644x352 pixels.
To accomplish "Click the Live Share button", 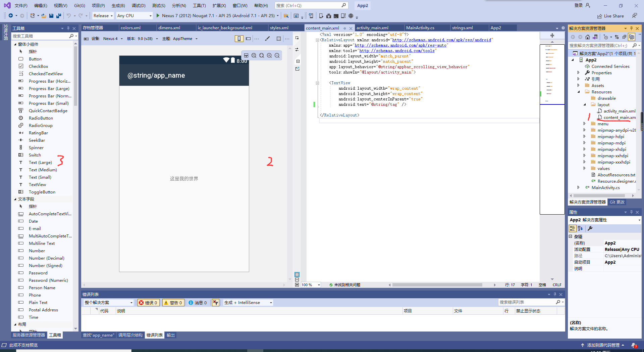I will tap(611, 16).
